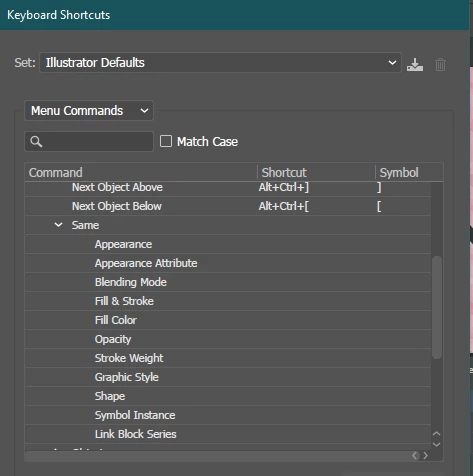The width and height of the screenshot is (473, 476).
Task: Save the current shortcut set icon
Action: [415, 64]
